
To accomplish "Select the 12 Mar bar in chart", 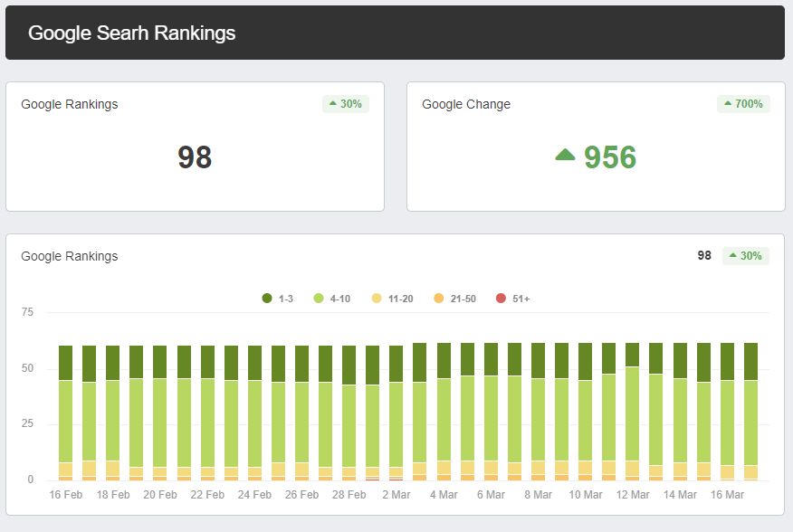I will [632, 412].
